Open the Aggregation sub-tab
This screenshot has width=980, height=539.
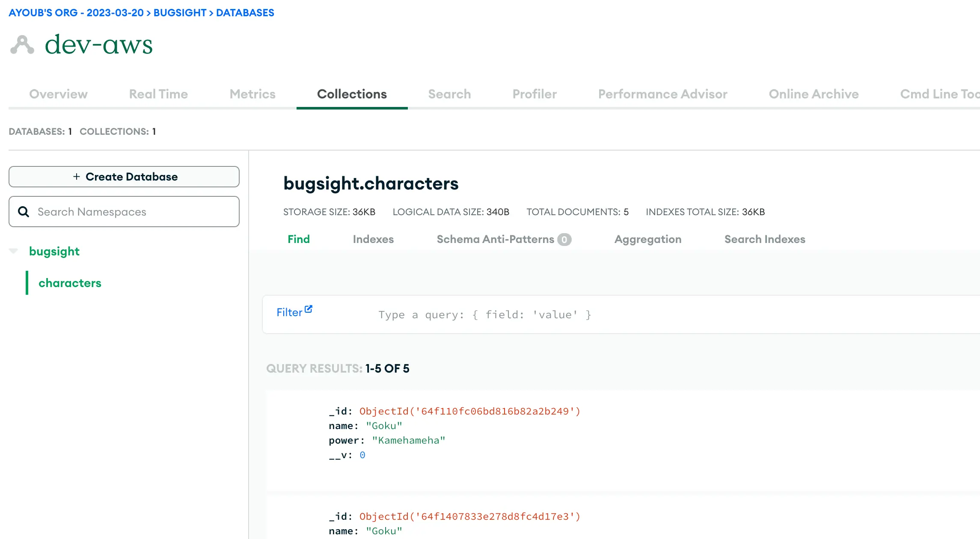pyautogui.click(x=648, y=239)
